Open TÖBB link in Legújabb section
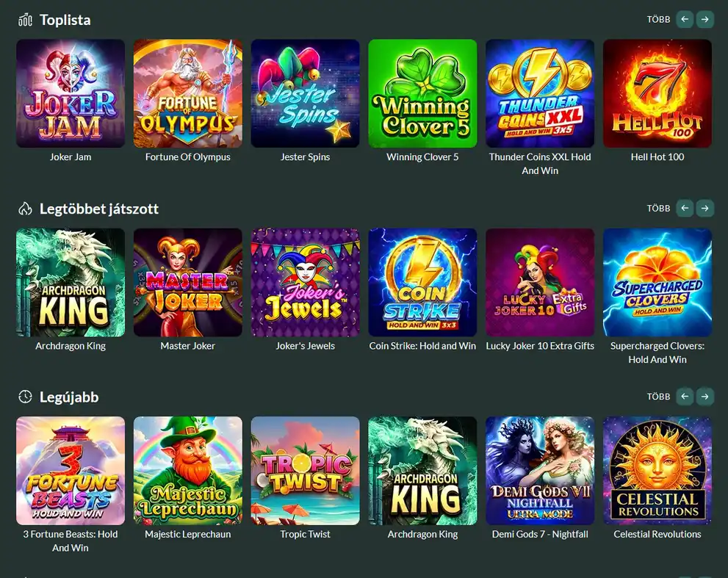The width and height of the screenshot is (728, 578). (658, 397)
